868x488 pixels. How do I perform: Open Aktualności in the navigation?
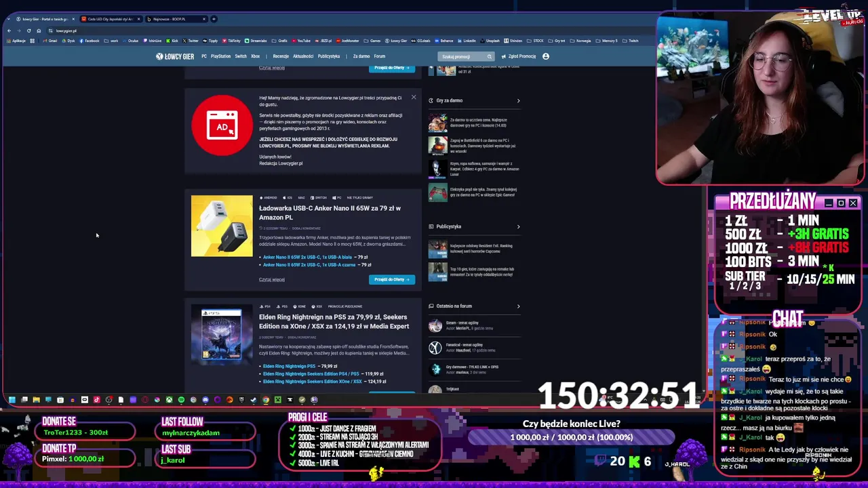pyautogui.click(x=303, y=56)
